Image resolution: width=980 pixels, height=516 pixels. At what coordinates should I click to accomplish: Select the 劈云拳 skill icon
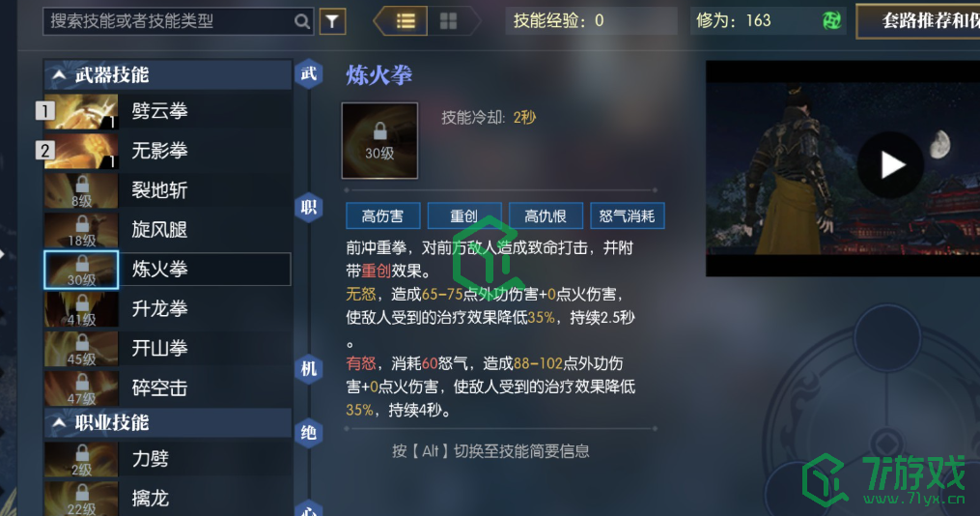tap(81, 111)
